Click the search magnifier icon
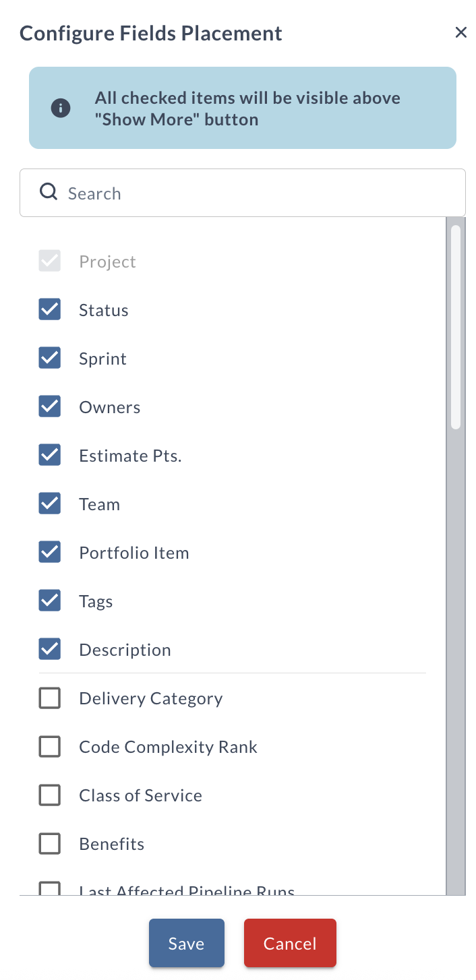 point(49,191)
